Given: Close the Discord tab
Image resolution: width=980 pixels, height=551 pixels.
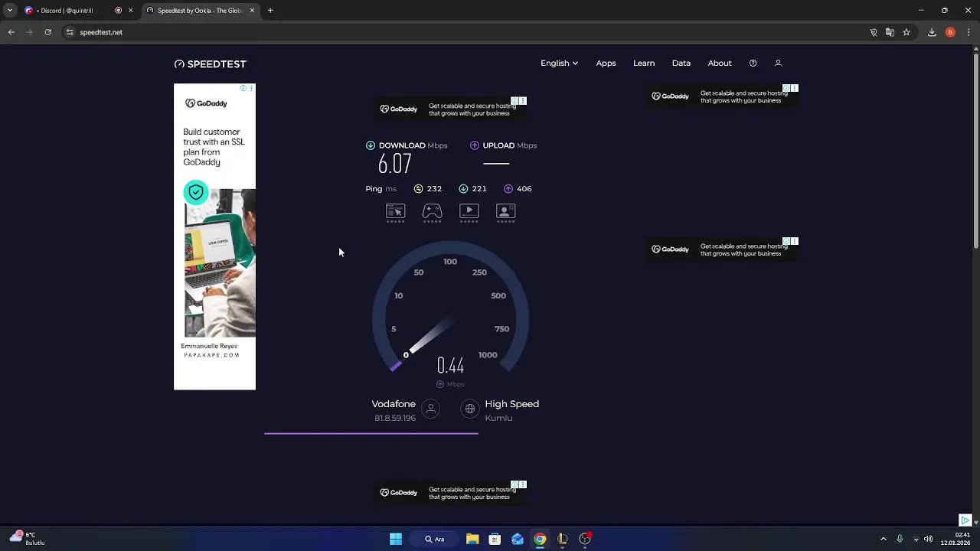Looking at the screenshot, I should (130, 11).
